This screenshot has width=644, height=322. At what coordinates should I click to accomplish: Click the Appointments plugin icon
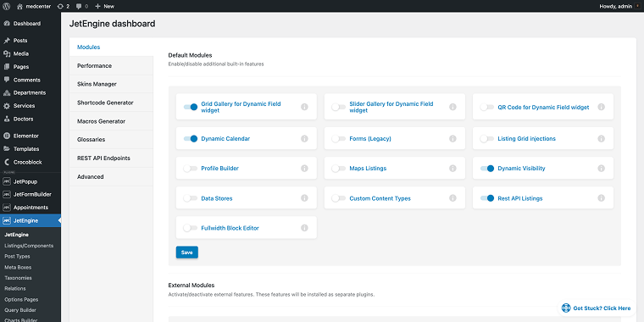[7, 208]
